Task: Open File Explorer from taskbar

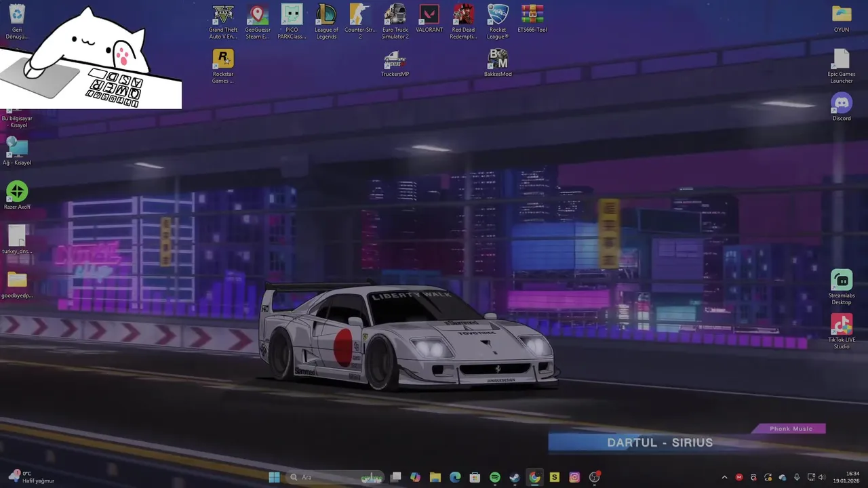Action: [x=435, y=477]
